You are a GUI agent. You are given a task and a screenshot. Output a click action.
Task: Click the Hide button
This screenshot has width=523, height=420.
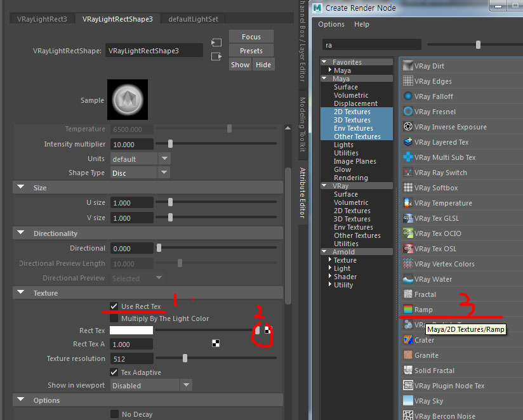pyautogui.click(x=263, y=64)
